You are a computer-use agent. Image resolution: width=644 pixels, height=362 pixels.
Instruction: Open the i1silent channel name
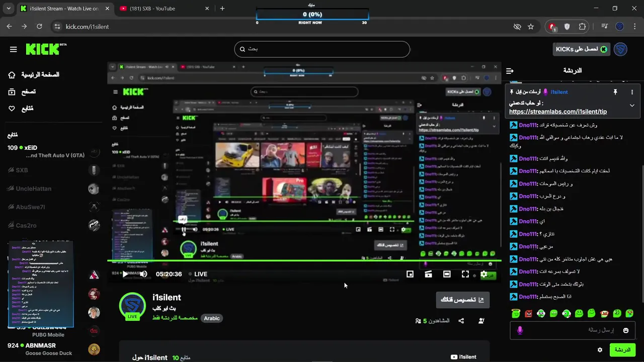point(167,297)
